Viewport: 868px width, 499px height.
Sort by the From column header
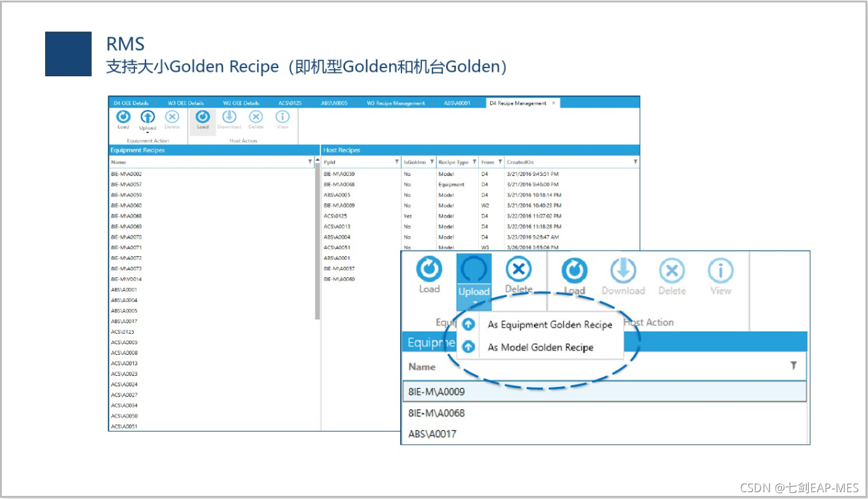tap(488, 162)
